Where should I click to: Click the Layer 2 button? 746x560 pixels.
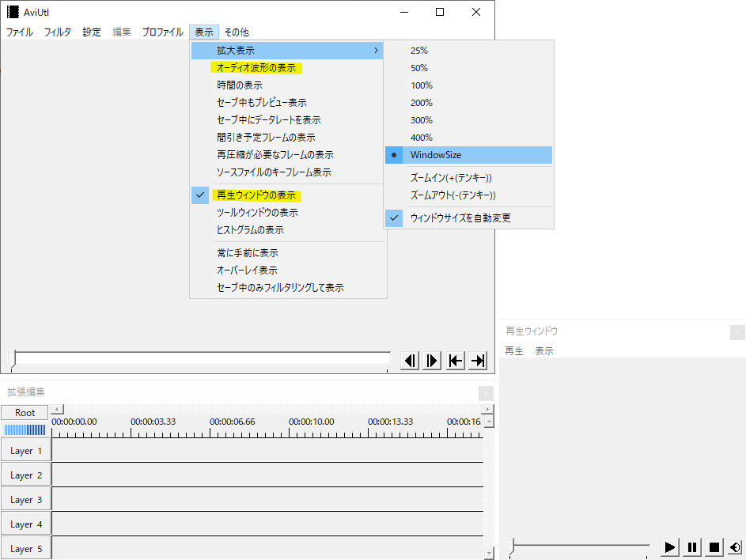(25, 475)
